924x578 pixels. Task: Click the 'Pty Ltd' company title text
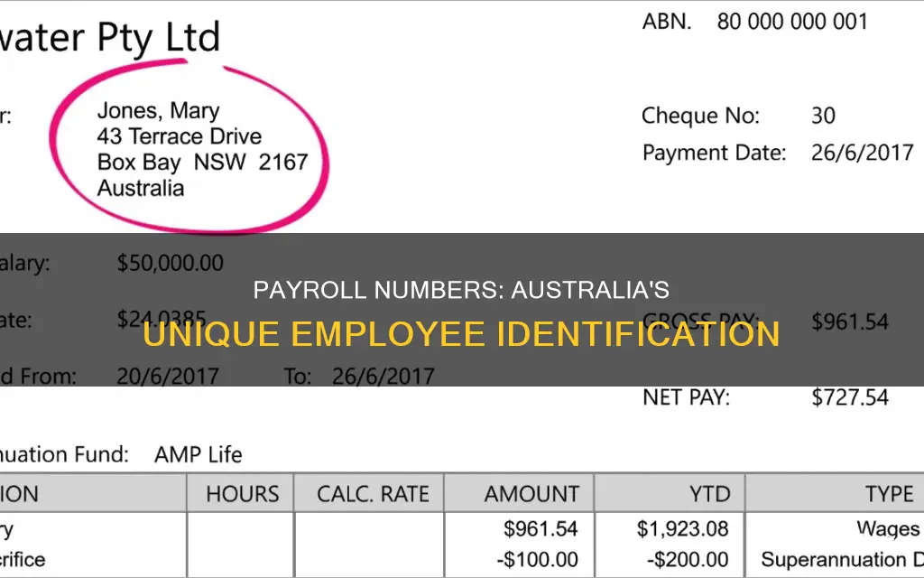coord(159,38)
